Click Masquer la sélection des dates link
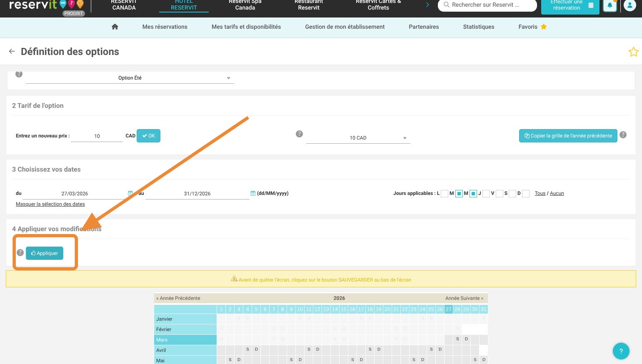The width and height of the screenshot is (642, 364). click(x=50, y=204)
